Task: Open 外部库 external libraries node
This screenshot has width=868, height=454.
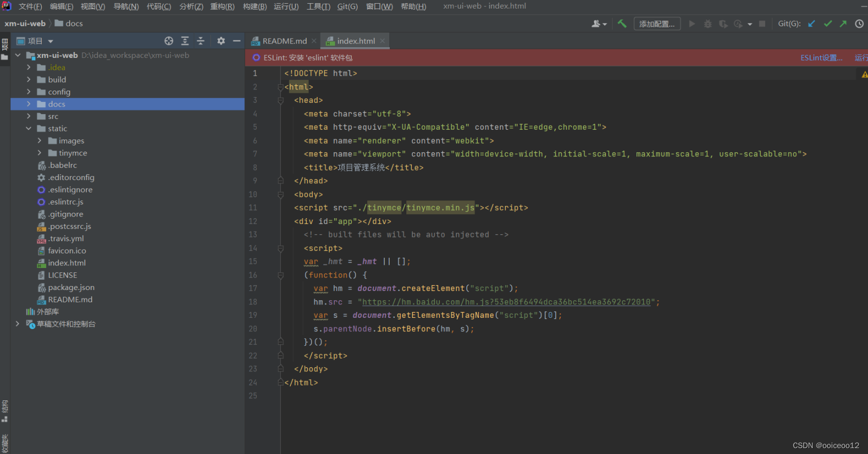Action: (x=42, y=311)
